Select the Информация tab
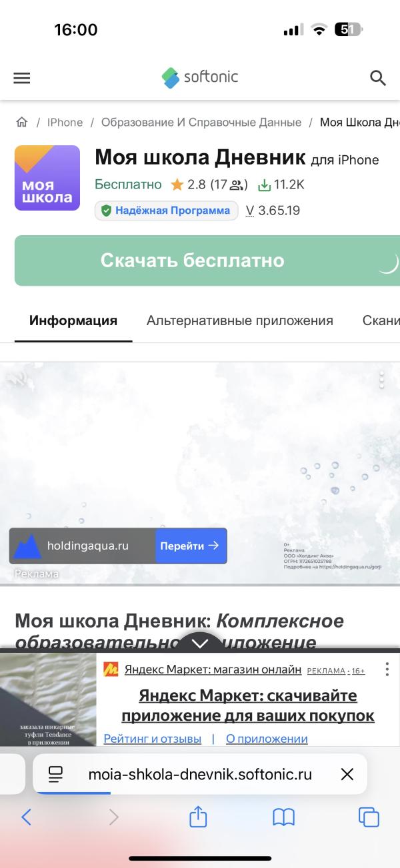The width and height of the screenshot is (400, 868). 73,320
